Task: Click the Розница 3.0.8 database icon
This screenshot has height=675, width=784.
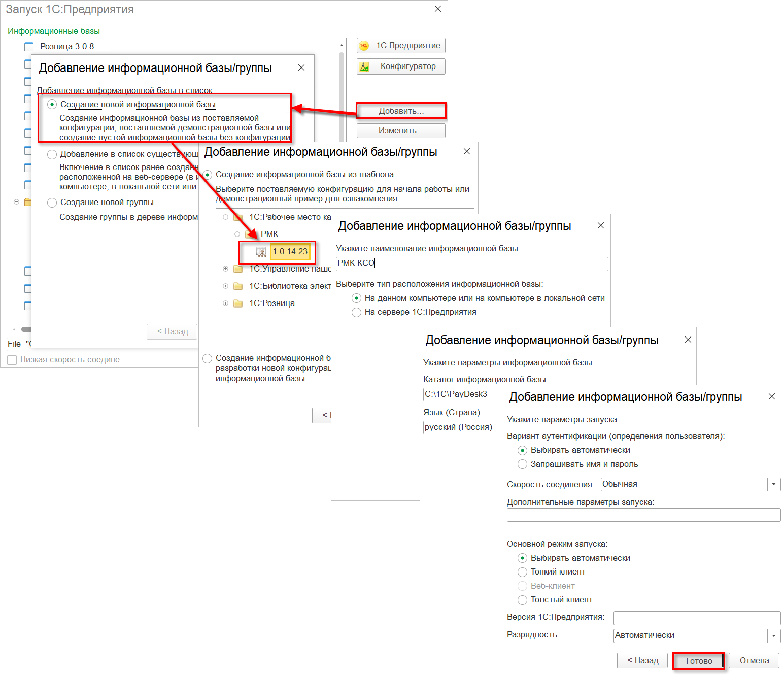Action: pyautogui.click(x=29, y=47)
